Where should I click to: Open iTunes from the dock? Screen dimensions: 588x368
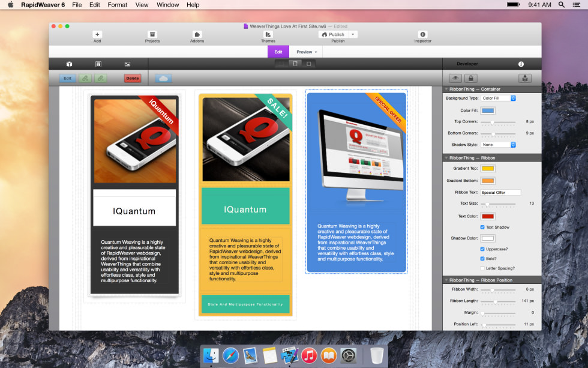click(309, 355)
